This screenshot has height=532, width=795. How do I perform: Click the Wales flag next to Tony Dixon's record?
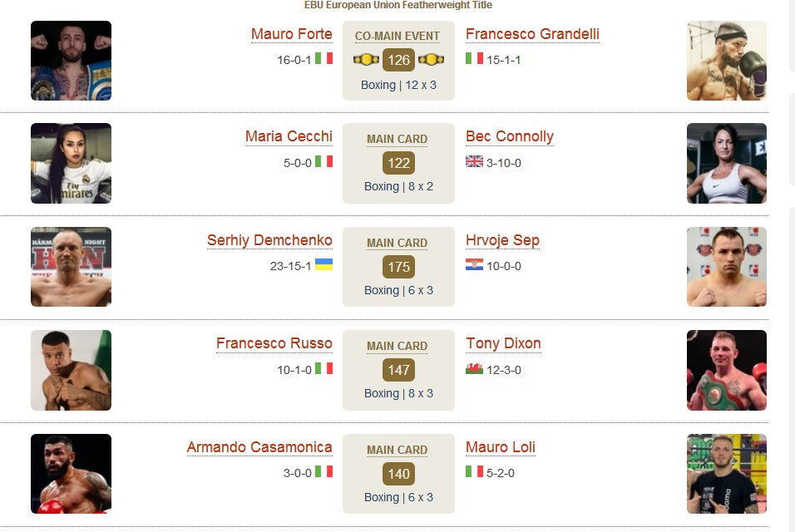pyautogui.click(x=474, y=368)
